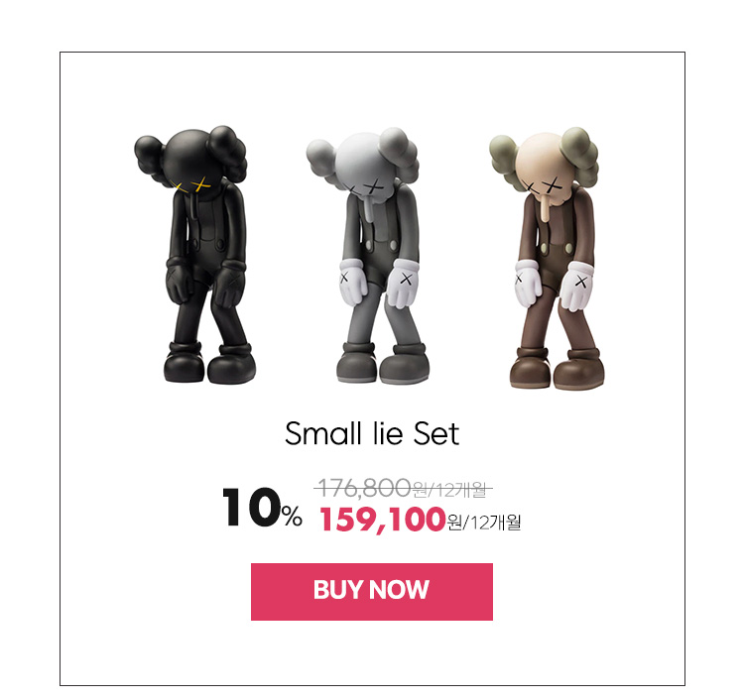The height and width of the screenshot is (700, 744).
Task: Click the struck-through 176,800 original price
Action: tap(364, 488)
